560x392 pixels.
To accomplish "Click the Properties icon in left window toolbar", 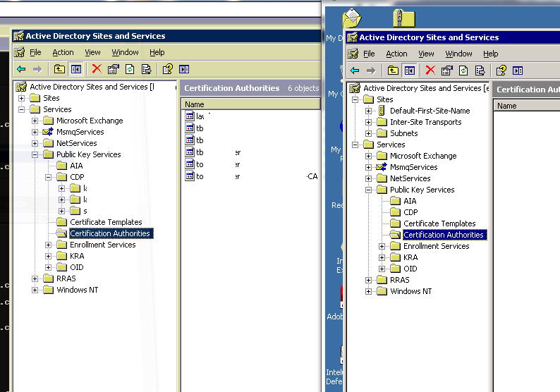I will coord(114,69).
